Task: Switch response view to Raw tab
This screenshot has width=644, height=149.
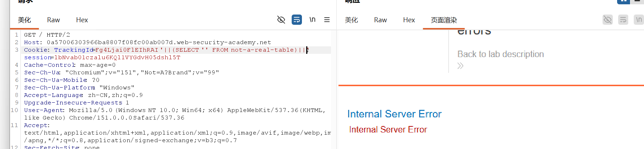Action: (380, 20)
